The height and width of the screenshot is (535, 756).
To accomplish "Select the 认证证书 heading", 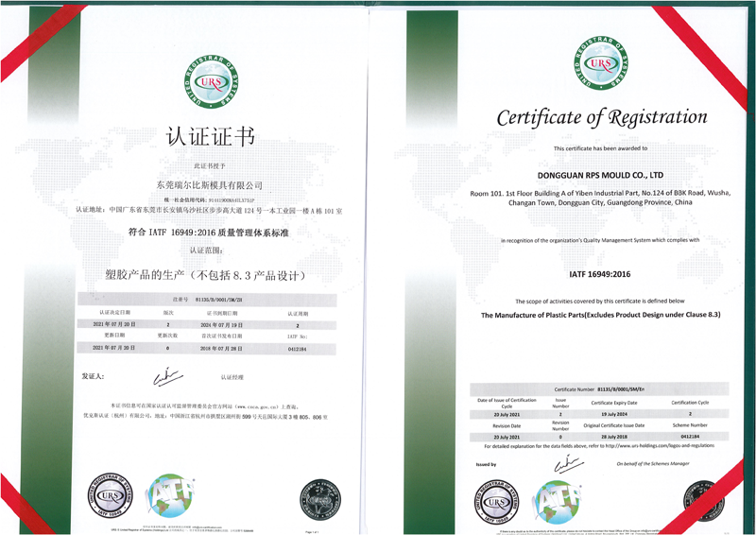I will coord(210,136).
